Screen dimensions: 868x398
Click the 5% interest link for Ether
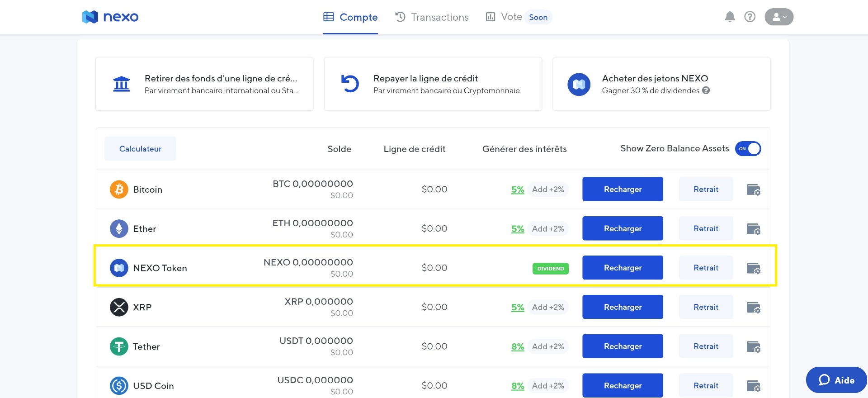[x=518, y=229]
